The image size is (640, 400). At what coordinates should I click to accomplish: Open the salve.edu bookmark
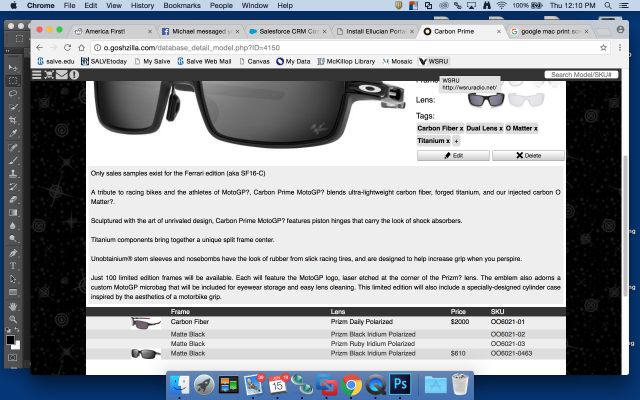pyautogui.click(x=56, y=61)
